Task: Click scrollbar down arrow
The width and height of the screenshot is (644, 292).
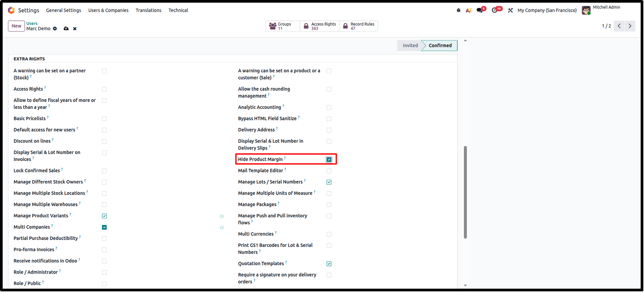Action: 465,285
